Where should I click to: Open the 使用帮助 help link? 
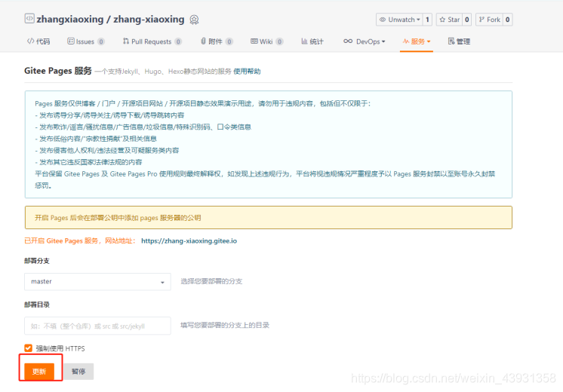247,72
